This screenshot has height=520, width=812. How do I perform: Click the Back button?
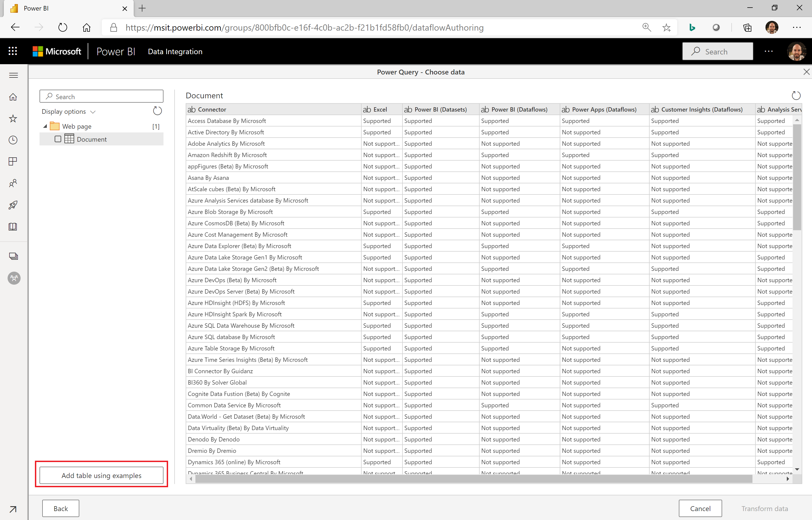61,509
